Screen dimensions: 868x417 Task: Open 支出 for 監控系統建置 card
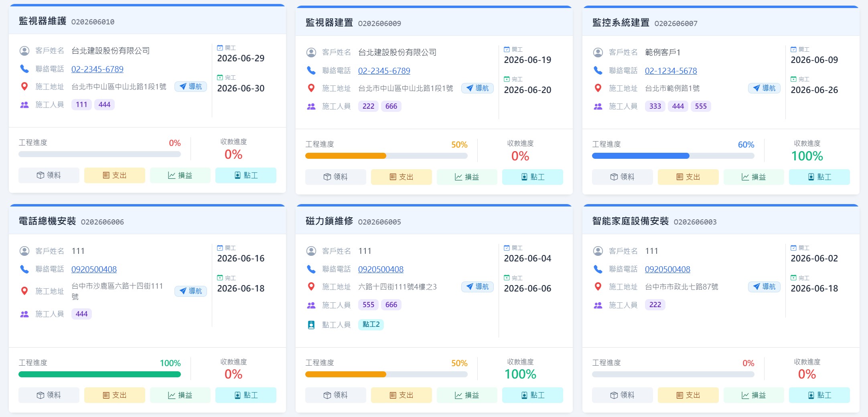pos(688,177)
